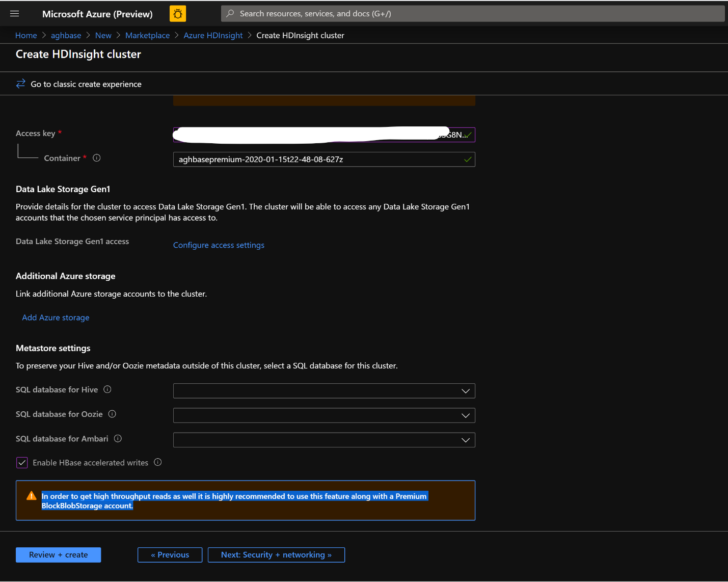Open the SQL database for Oozie dropdown
Viewport: 728px width, 582px height.
click(465, 415)
